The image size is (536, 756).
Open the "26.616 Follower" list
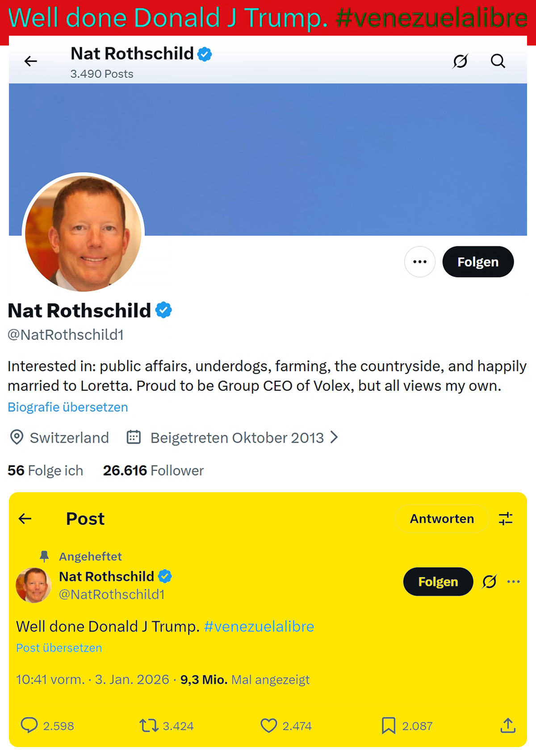153,470
